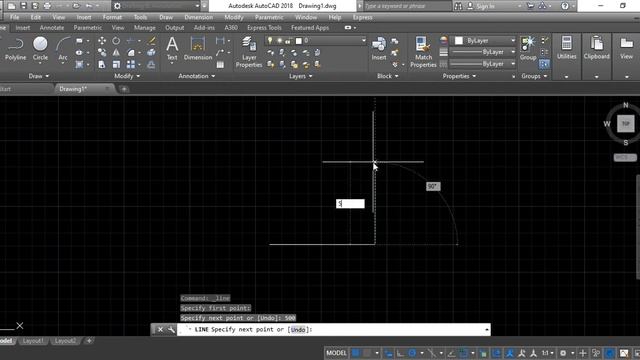Click the Help question mark button

565,6
